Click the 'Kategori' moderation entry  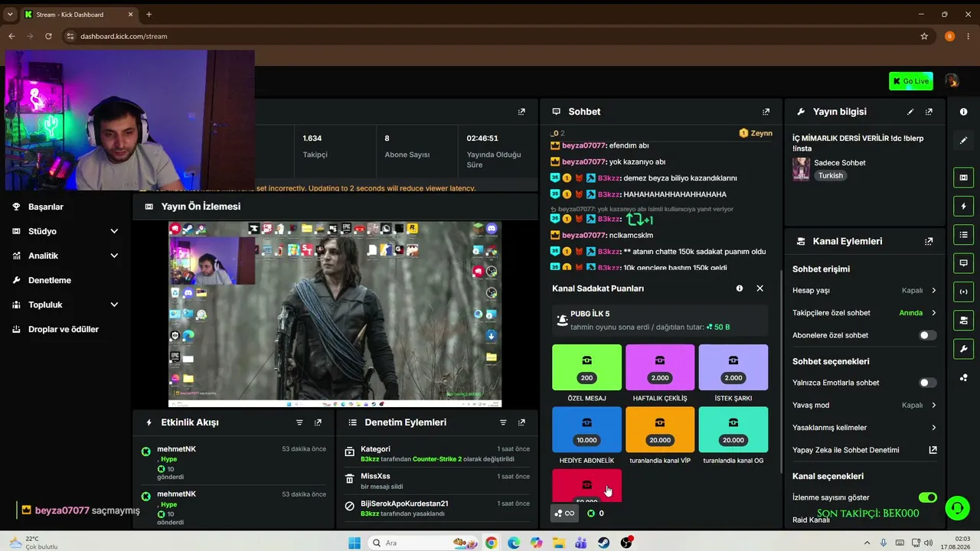pyautogui.click(x=436, y=454)
